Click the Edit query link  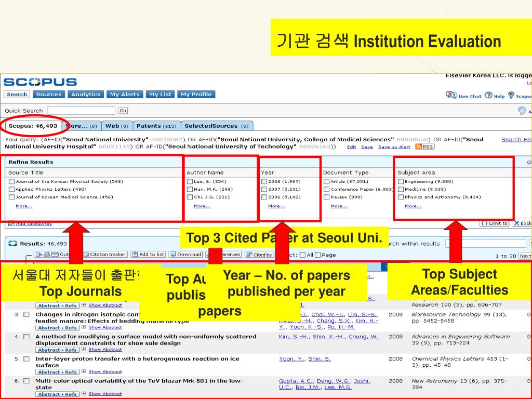pyautogui.click(x=352, y=147)
